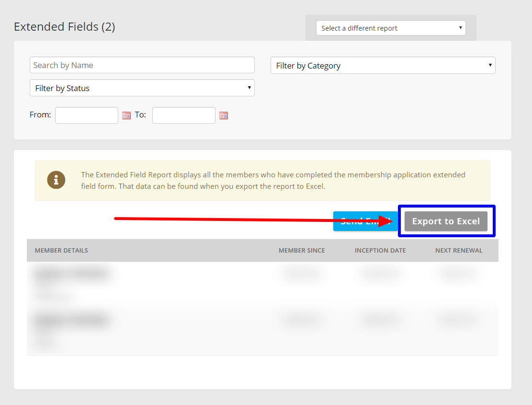This screenshot has height=405, width=532.
Task: Open the To date calendar picker icon
Action: pos(224,116)
